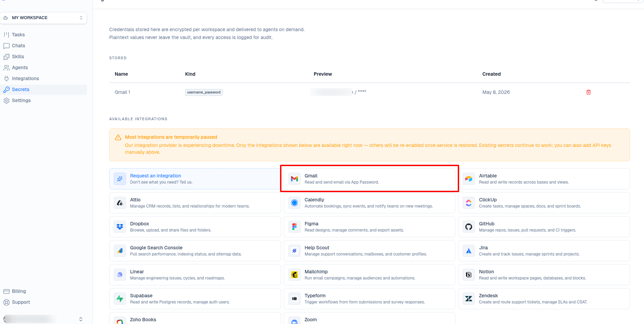Select the Zoho Books card title
Viewport: 644px width, 324px height.
(143, 320)
